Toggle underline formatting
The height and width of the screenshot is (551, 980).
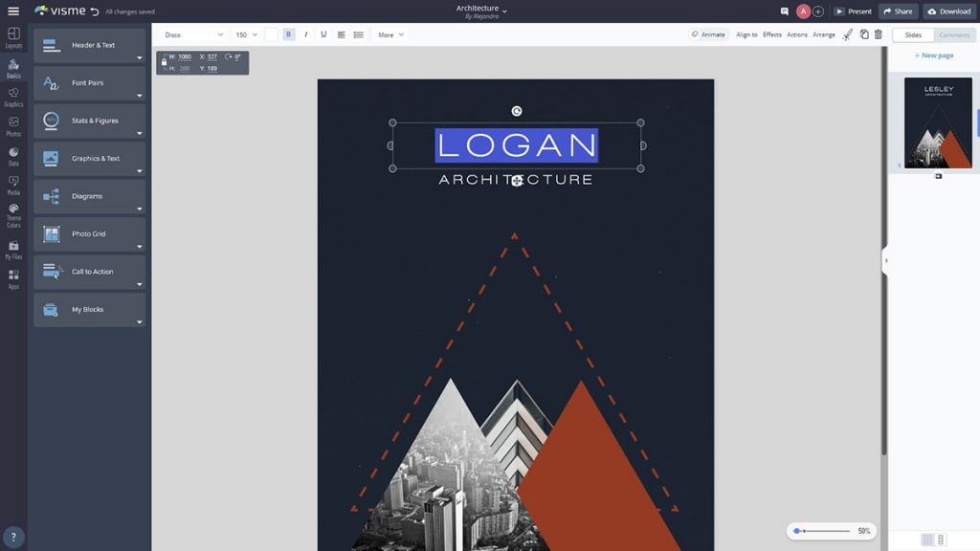(x=323, y=34)
